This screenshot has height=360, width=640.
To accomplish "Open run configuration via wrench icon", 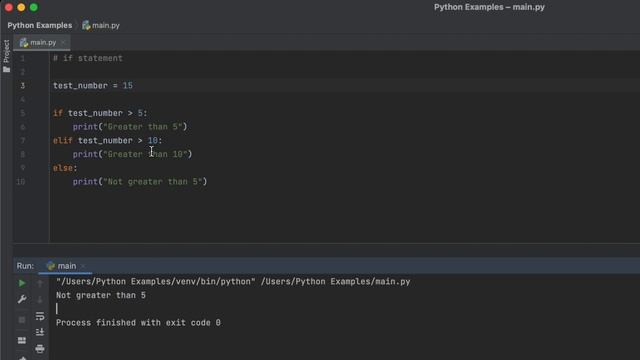I will point(22,299).
